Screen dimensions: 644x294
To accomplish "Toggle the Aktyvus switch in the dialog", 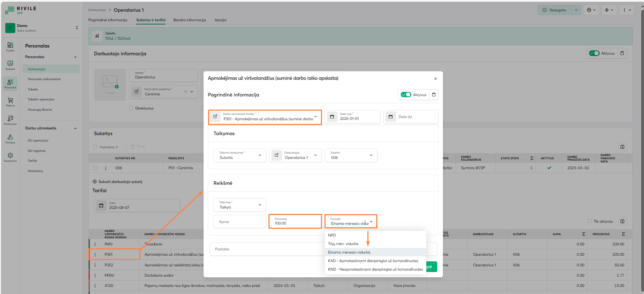I will [x=406, y=95].
